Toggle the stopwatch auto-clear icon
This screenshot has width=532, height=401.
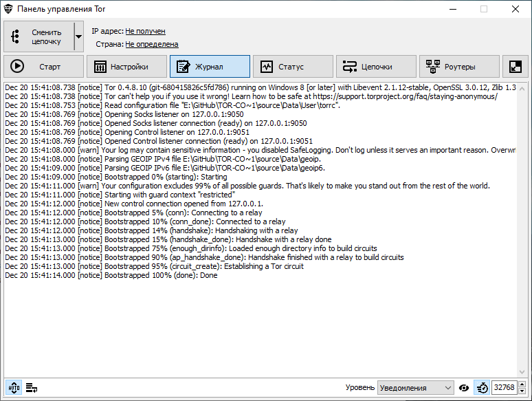(x=482, y=387)
